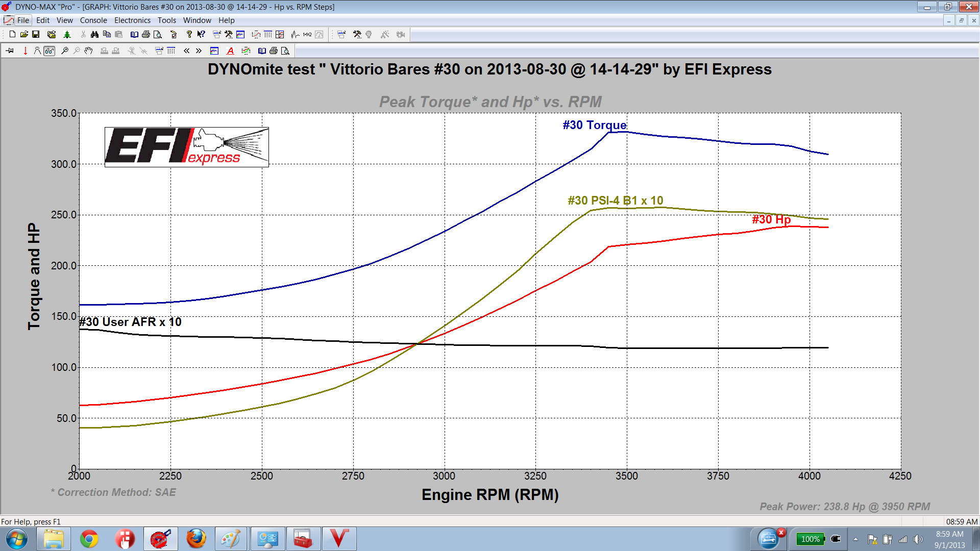The height and width of the screenshot is (551, 980).
Task: Open the hammer-and-wrench configuration tool
Action: pyautogui.click(x=228, y=35)
